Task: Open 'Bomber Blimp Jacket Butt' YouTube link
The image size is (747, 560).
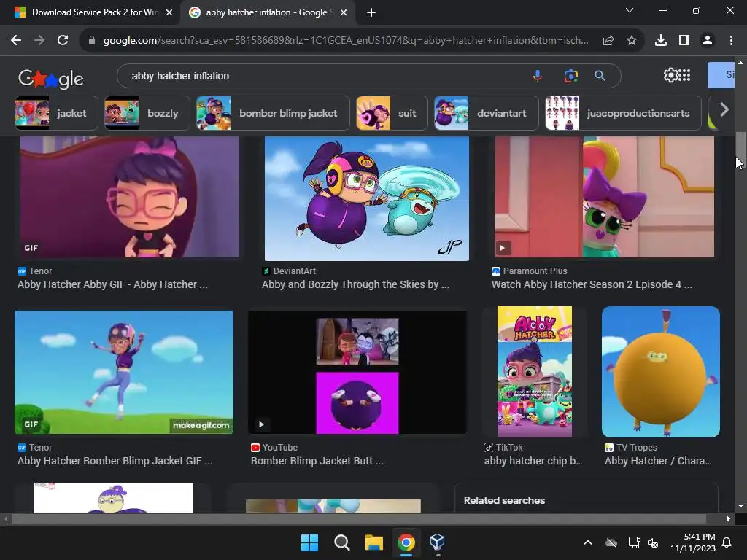Action: (317, 461)
